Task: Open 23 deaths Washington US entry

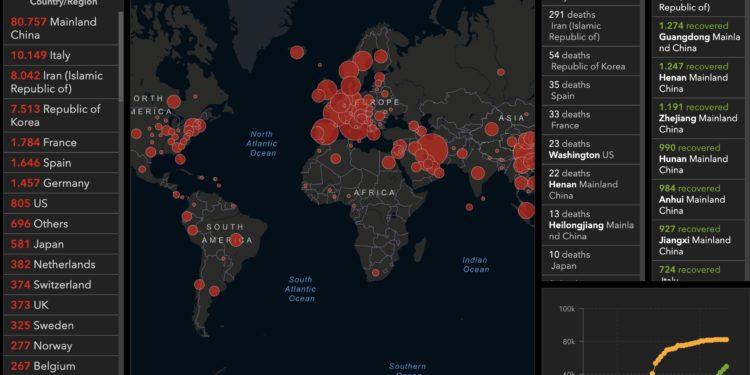Action: (591, 149)
